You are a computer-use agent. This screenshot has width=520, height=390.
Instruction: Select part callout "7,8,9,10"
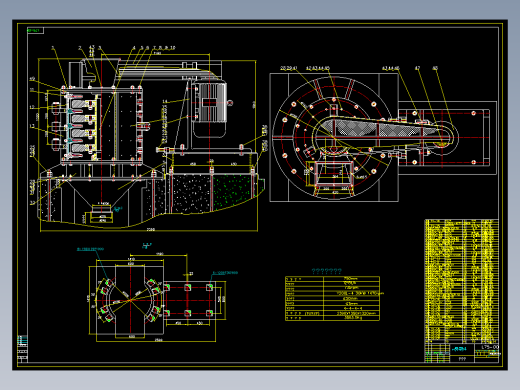[164, 48]
